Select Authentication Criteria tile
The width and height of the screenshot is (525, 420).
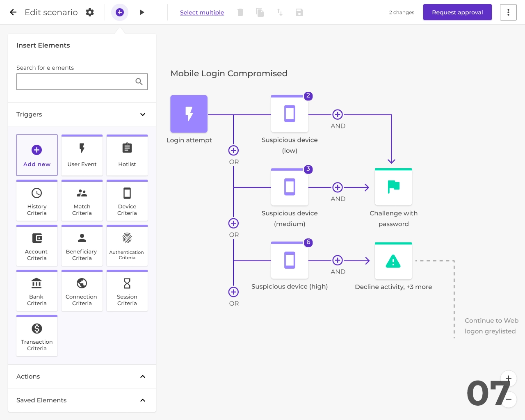point(127,245)
